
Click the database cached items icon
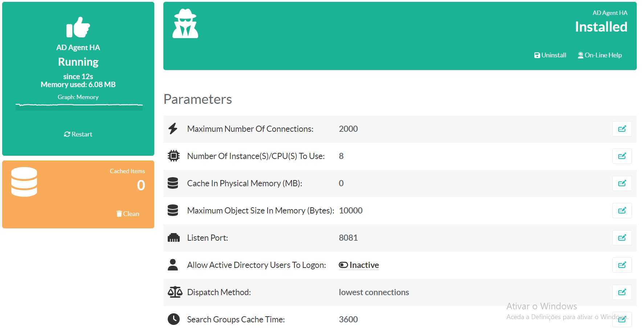click(x=24, y=182)
